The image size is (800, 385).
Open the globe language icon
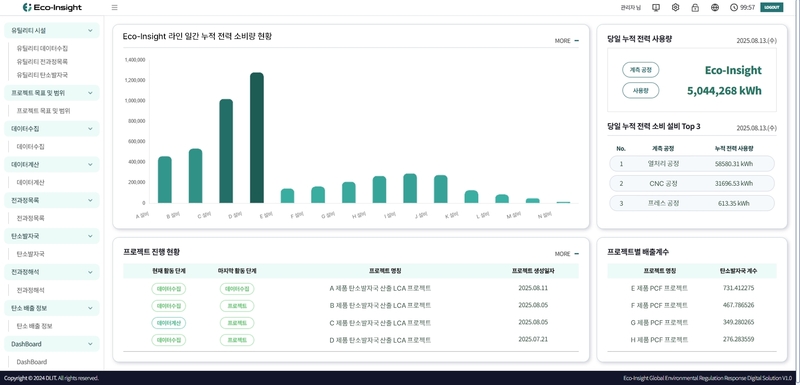[x=714, y=8]
